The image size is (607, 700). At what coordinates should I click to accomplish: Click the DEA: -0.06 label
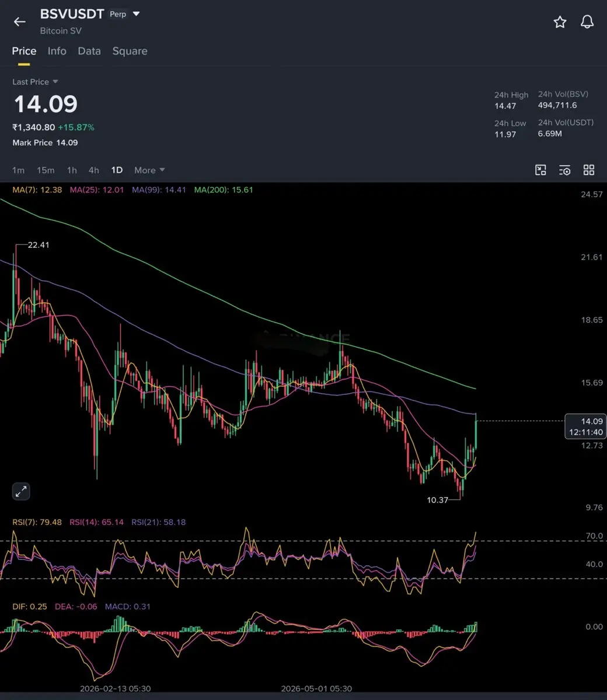(x=76, y=607)
